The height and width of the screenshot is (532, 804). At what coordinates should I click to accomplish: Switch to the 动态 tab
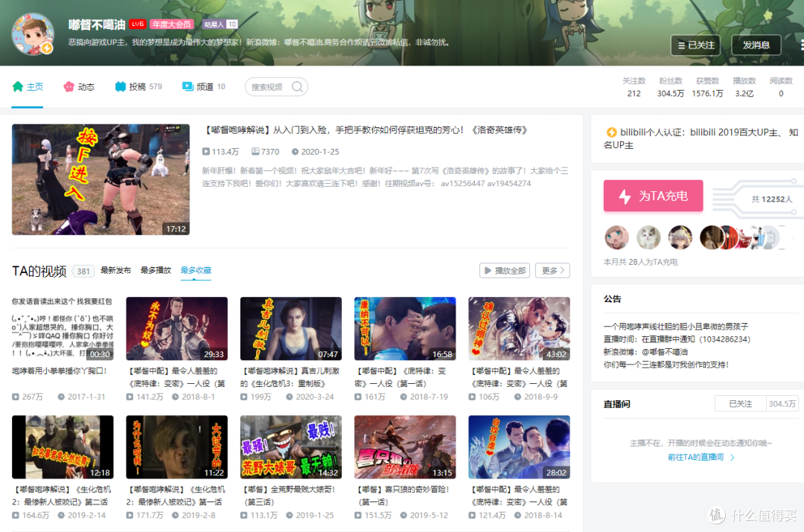[79, 86]
